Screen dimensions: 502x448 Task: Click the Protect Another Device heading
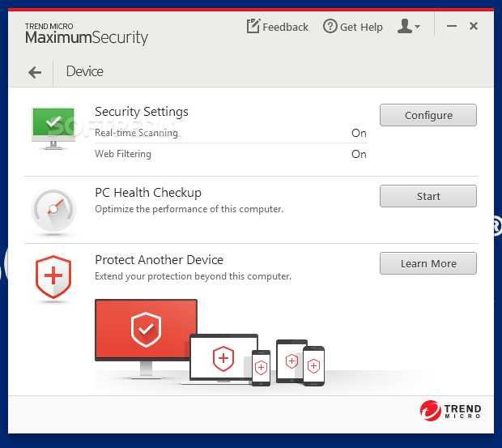[160, 260]
